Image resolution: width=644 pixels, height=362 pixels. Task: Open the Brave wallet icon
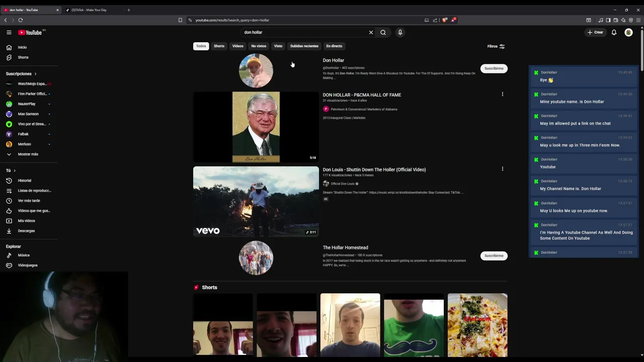click(615, 20)
